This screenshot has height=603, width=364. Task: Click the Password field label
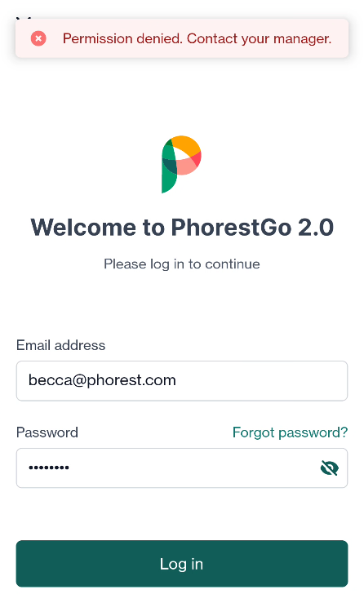click(47, 432)
